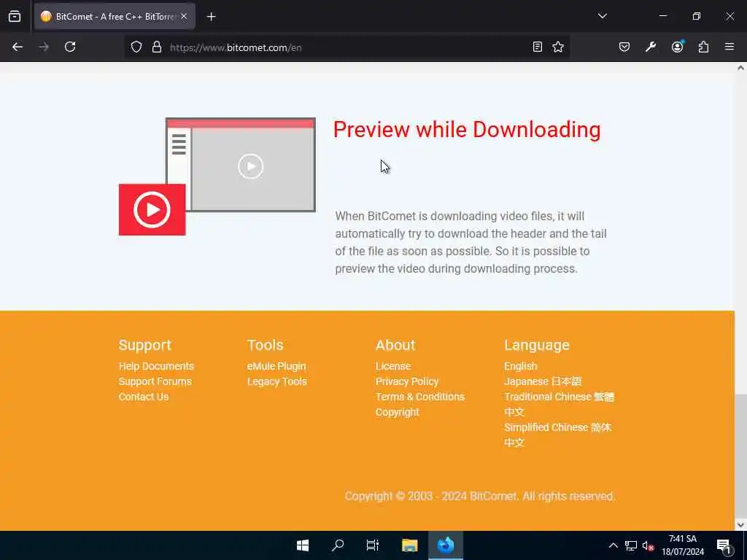Click the Firefox View icon
This screenshot has height=560, width=747.
[x=15, y=17]
